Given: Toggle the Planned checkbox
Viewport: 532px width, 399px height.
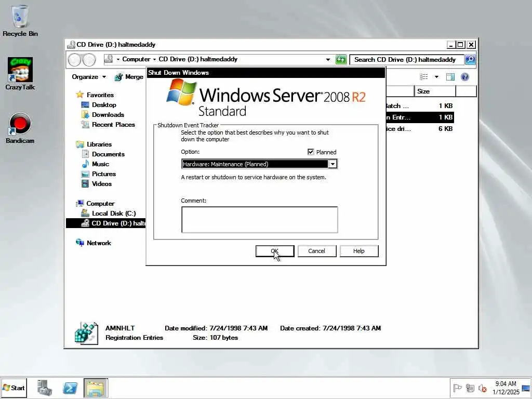Looking at the screenshot, I should point(311,152).
